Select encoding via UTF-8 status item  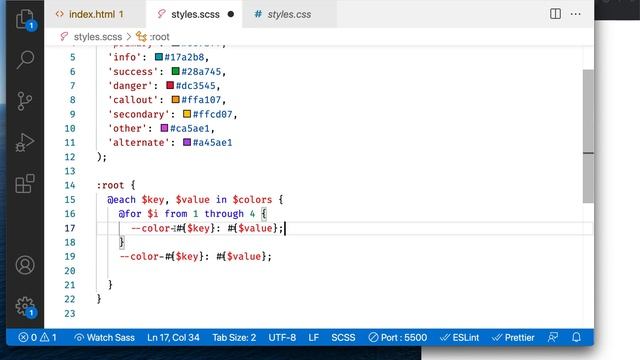pyautogui.click(x=282, y=338)
